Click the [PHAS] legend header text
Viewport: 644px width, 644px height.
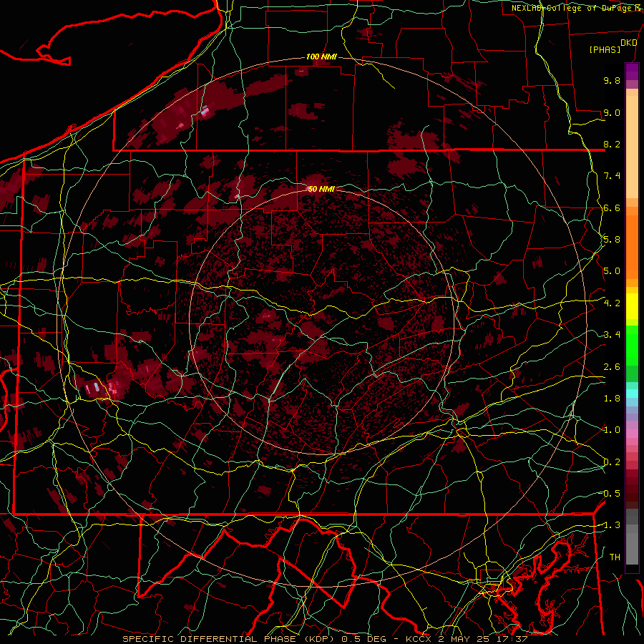point(605,49)
